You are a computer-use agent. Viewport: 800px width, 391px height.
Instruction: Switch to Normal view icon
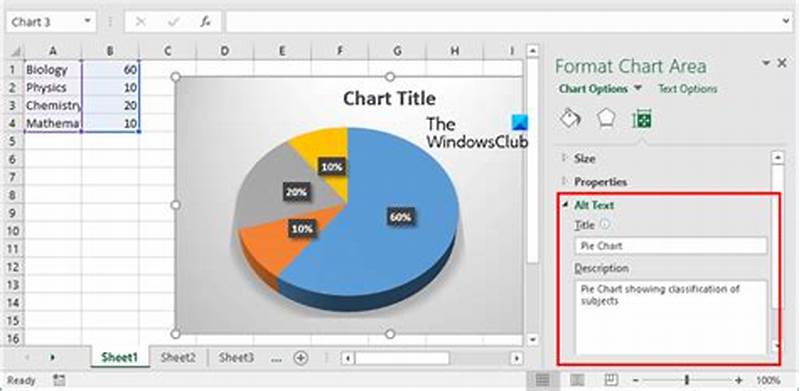pyautogui.click(x=543, y=380)
